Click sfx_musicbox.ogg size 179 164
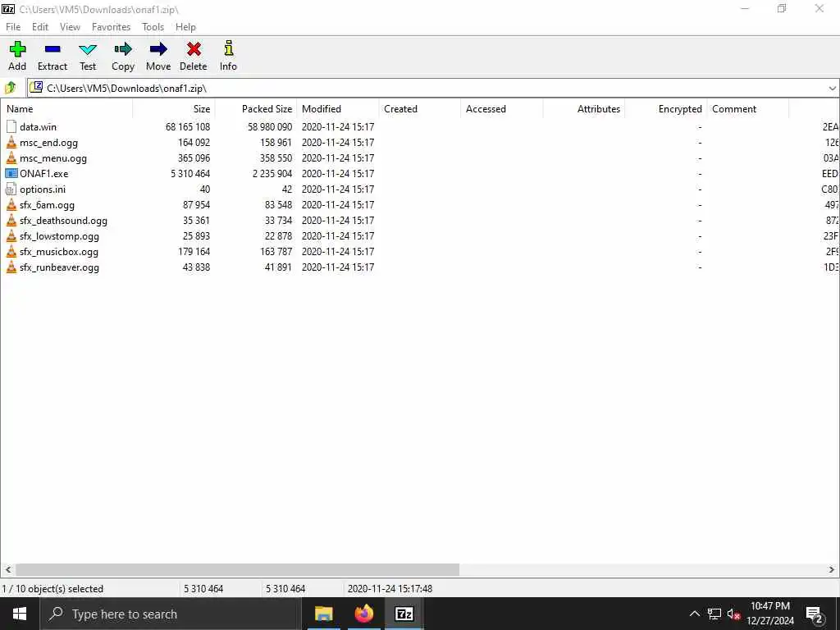This screenshot has height=630, width=840. (194, 251)
